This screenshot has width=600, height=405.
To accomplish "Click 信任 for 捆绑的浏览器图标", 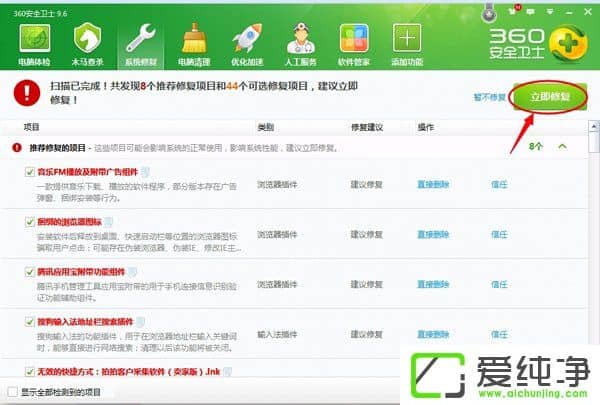I will (x=499, y=234).
